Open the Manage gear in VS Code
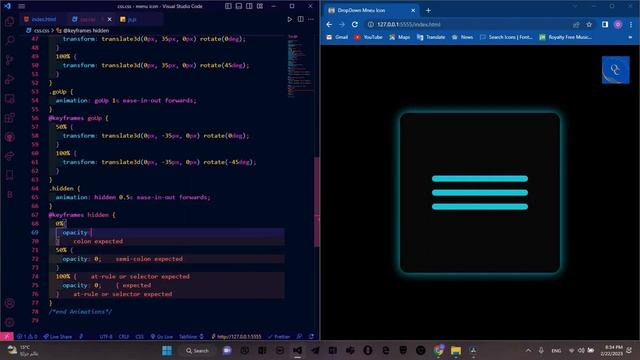This screenshot has width=640, height=360. pyautogui.click(x=9, y=322)
